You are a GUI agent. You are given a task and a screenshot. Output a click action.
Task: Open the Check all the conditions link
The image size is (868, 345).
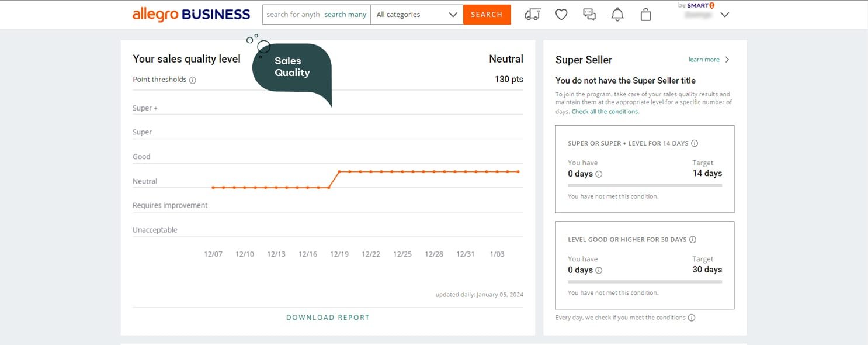click(x=605, y=112)
